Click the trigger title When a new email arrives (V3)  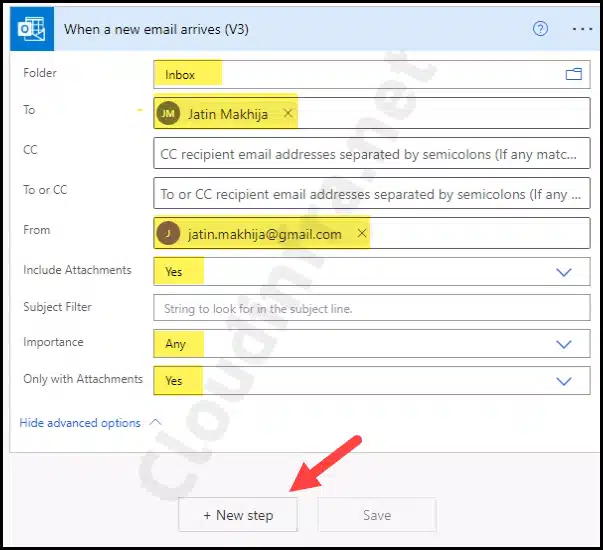click(x=156, y=29)
